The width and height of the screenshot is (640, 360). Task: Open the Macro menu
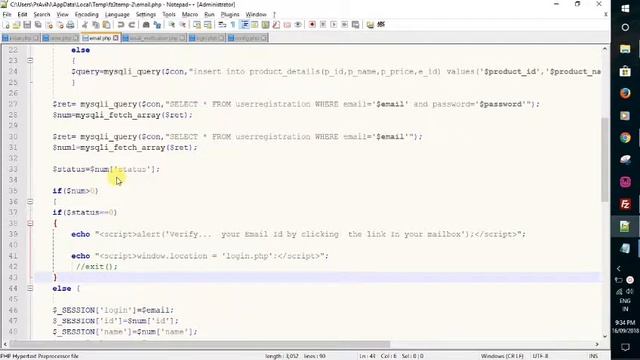point(190,14)
